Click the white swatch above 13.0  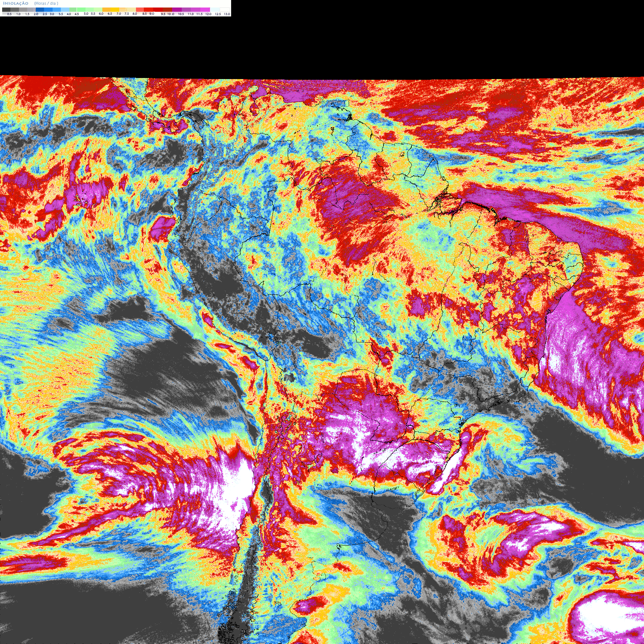pos(225,10)
